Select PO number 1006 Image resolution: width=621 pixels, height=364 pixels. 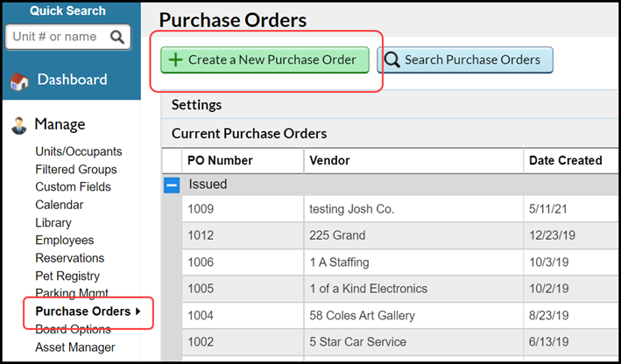[201, 262]
